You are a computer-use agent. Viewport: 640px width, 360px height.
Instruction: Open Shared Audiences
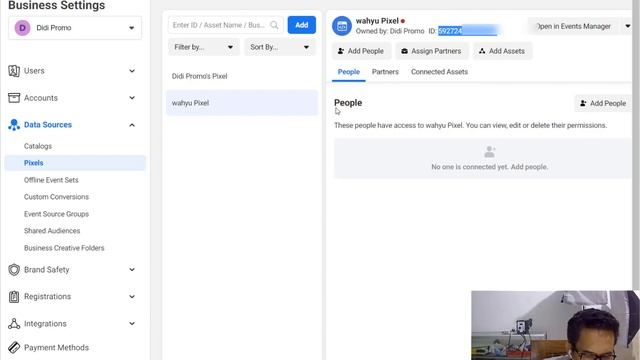(x=52, y=231)
